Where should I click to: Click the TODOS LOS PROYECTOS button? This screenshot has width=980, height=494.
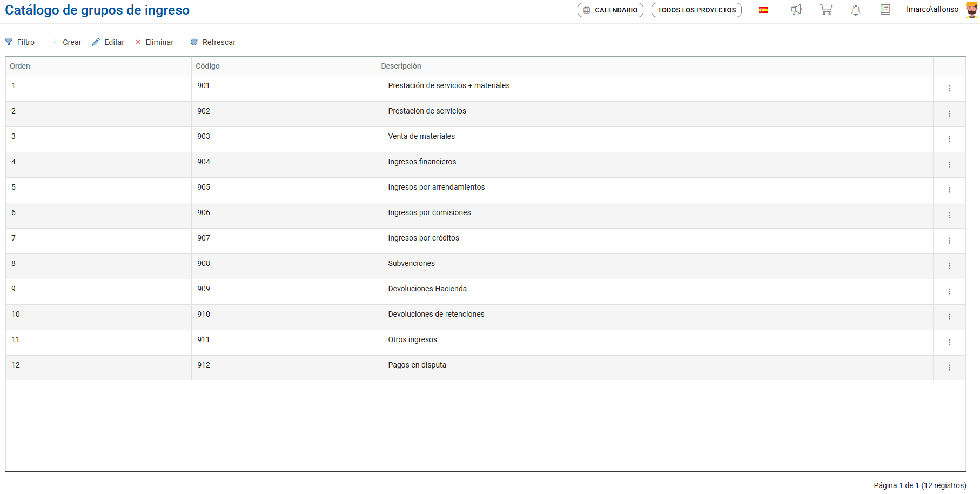[x=696, y=10]
